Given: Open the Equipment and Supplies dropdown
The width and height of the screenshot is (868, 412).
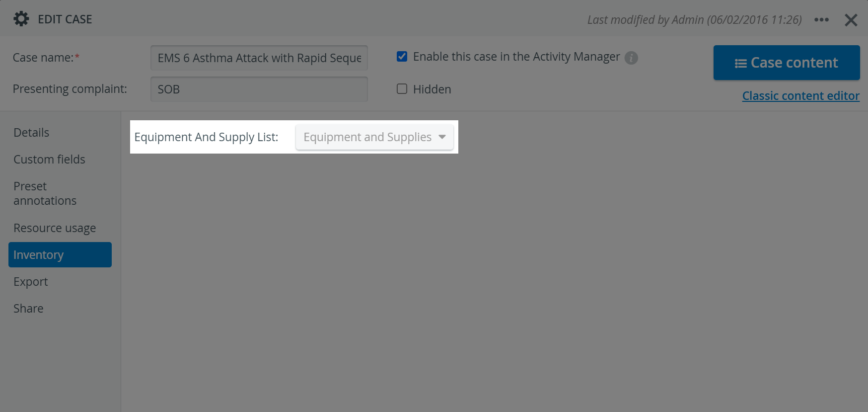Looking at the screenshot, I should click(374, 137).
